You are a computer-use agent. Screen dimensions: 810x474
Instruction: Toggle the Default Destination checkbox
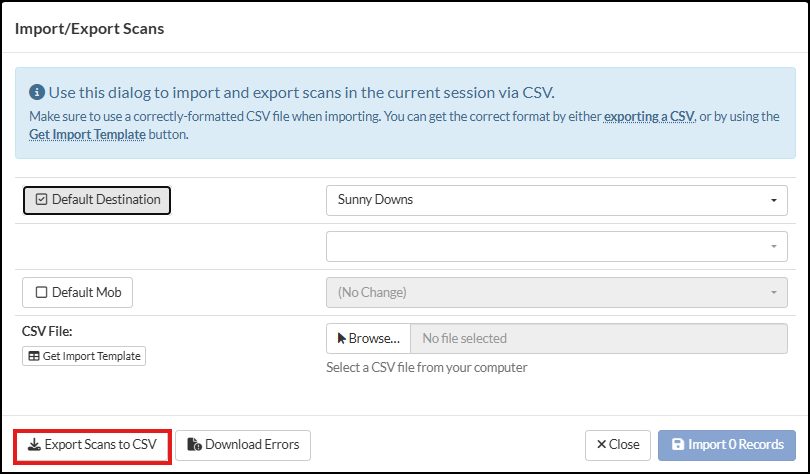tap(41, 200)
